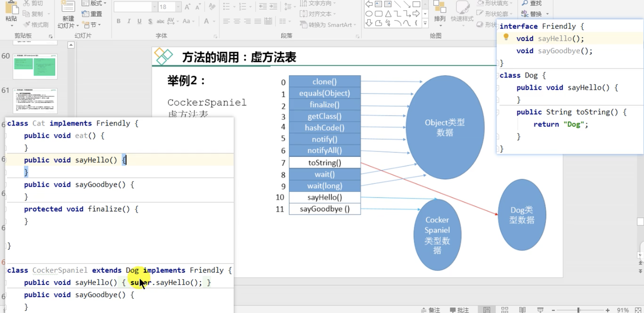Start slideshow from status bar icon
644x313 pixels.
click(x=540, y=310)
